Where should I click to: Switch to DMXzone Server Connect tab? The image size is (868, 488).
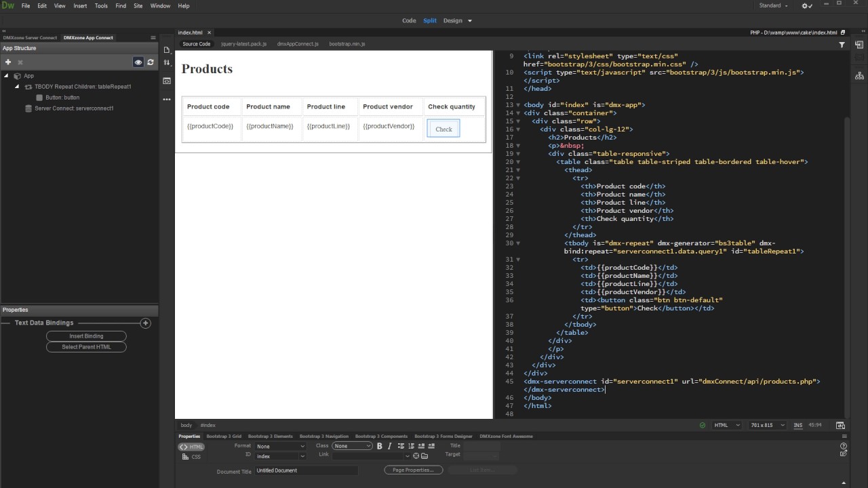tap(30, 38)
